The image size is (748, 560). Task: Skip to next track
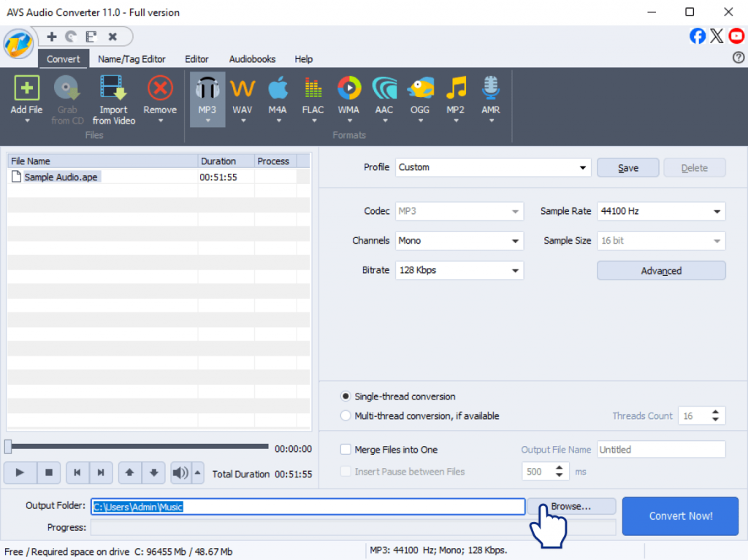(x=101, y=472)
